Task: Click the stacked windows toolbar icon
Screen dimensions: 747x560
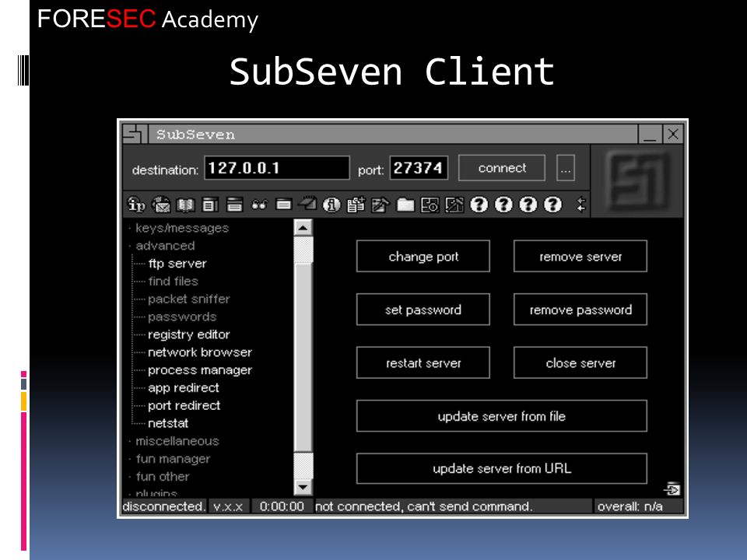Action: click(234, 205)
